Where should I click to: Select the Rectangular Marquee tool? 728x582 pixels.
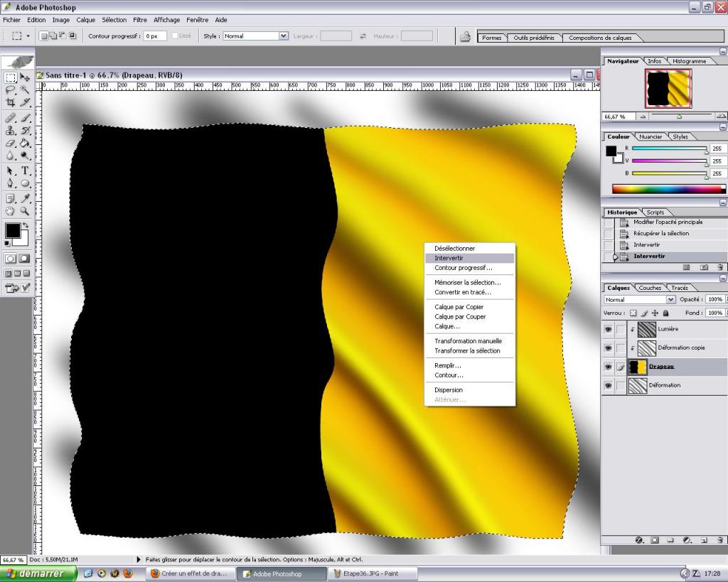pos(11,77)
